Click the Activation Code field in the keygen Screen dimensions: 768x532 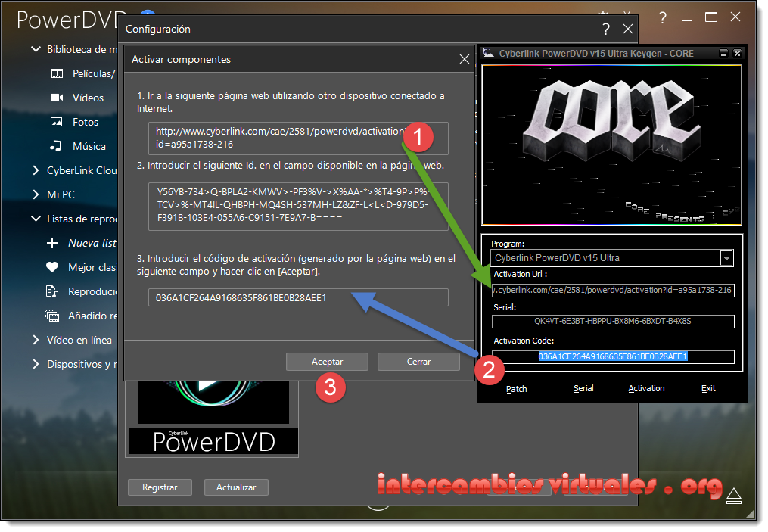click(x=613, y=356)
